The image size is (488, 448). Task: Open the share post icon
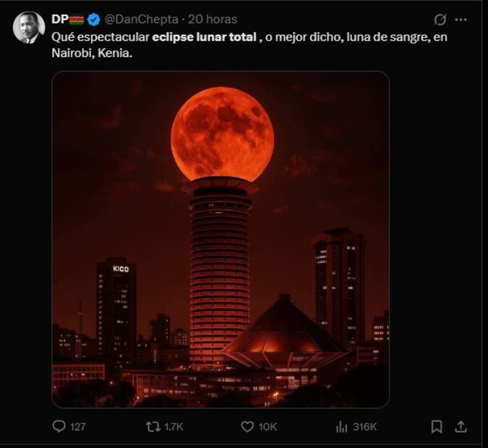click(461, 426)
